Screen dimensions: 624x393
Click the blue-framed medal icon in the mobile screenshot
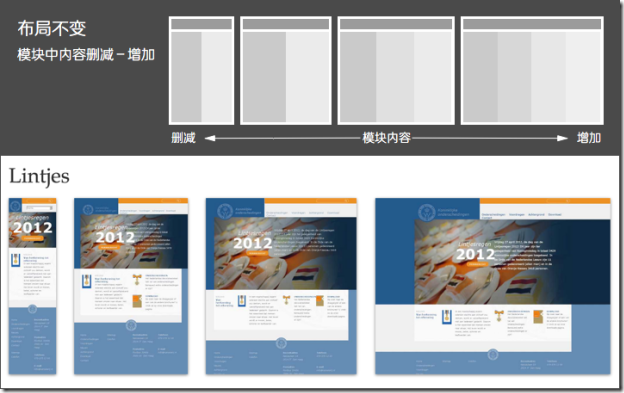[16, 260]
